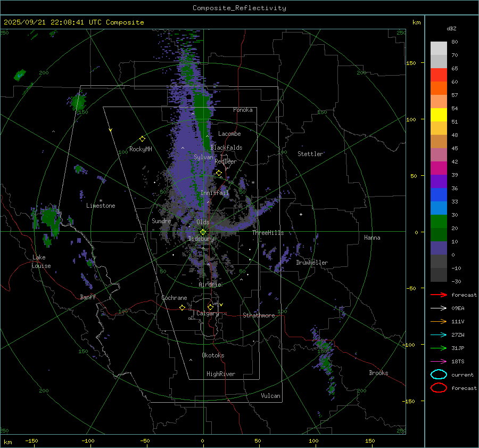Click the red forecast ellipse legend icon
Image resolution: width=479 pixels, height=448 pixels.
tap(438, 388)
